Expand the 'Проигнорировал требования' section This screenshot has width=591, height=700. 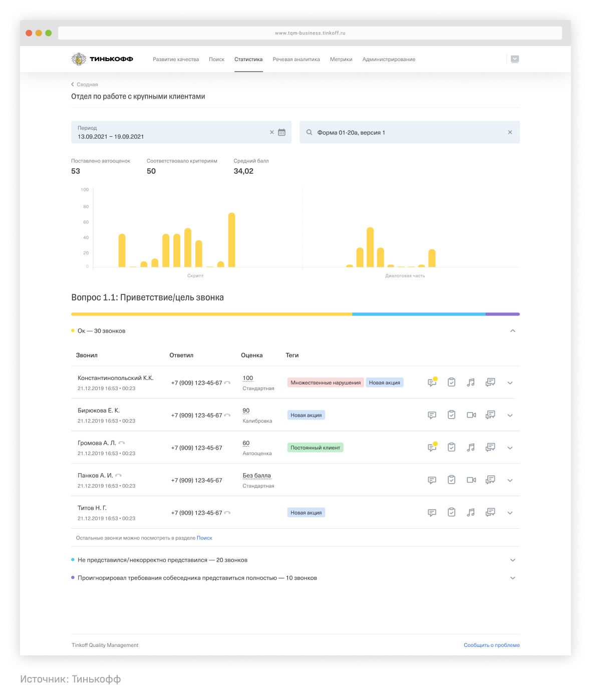coord(512,578)
